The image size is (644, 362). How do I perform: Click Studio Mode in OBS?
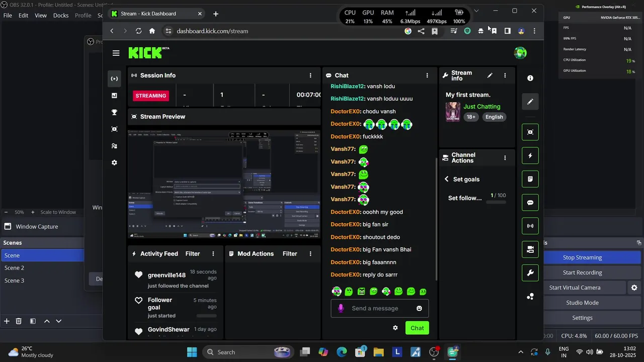coord(582,303)
